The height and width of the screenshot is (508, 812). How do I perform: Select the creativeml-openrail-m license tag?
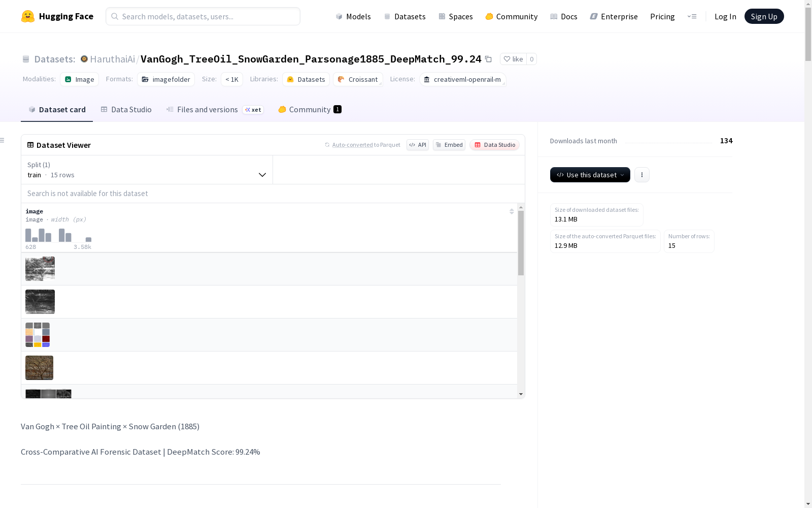coord(462,79)
